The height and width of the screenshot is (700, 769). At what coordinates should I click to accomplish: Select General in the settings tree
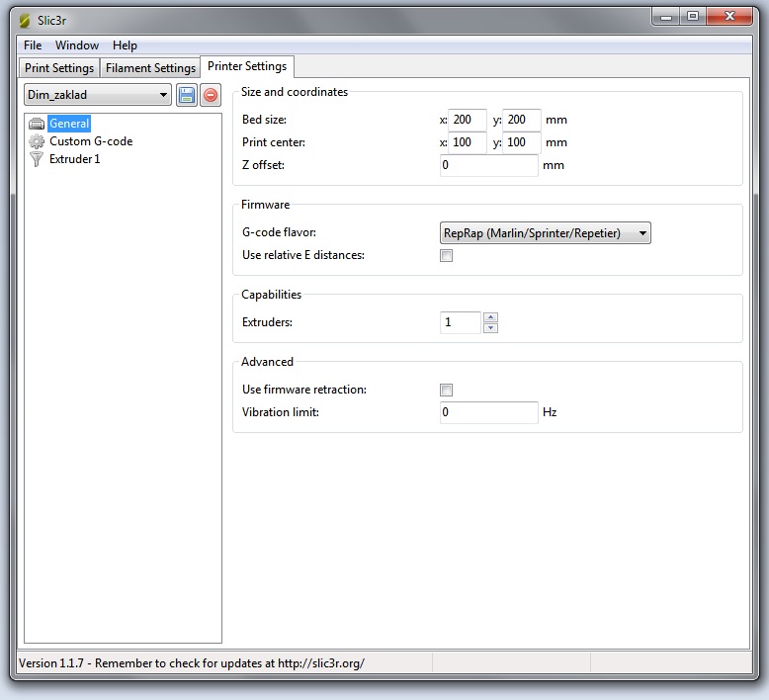[x=69, y=124]
